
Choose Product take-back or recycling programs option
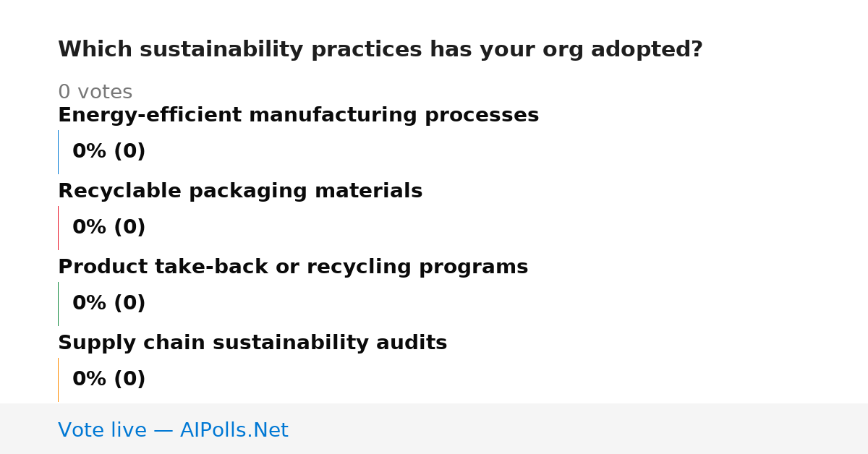click(293, 267)
